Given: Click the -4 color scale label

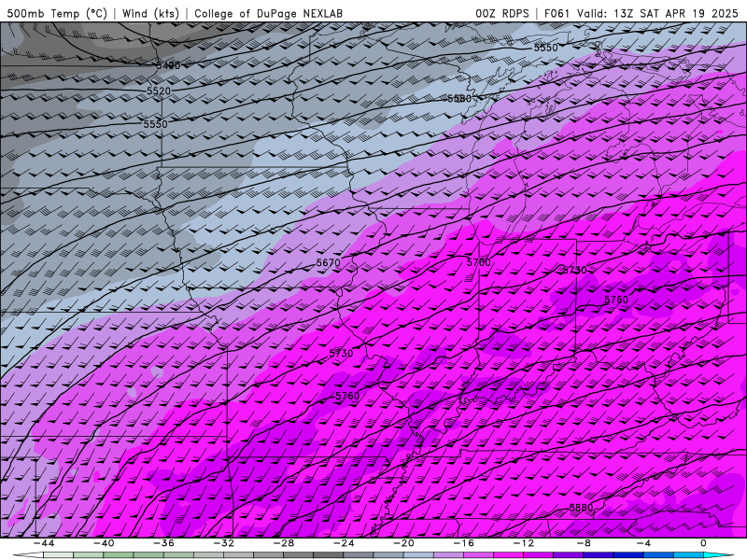Looking at the screenshot, I should click(643, 543).
